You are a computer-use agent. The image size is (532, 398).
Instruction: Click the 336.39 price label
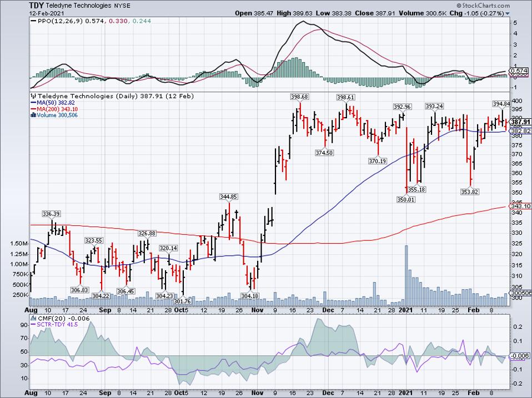(51, 214)
